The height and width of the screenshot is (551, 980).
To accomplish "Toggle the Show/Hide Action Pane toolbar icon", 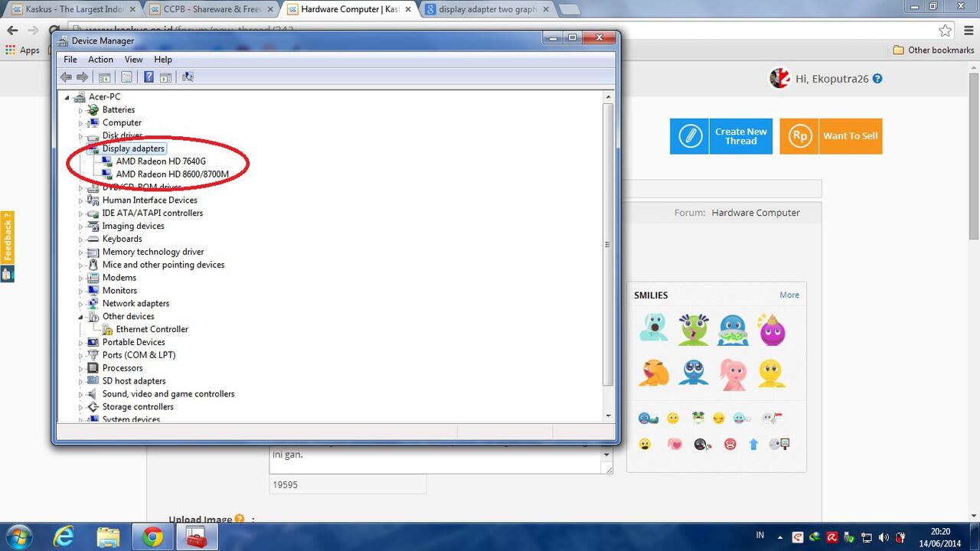I will (x=165, y=77).
